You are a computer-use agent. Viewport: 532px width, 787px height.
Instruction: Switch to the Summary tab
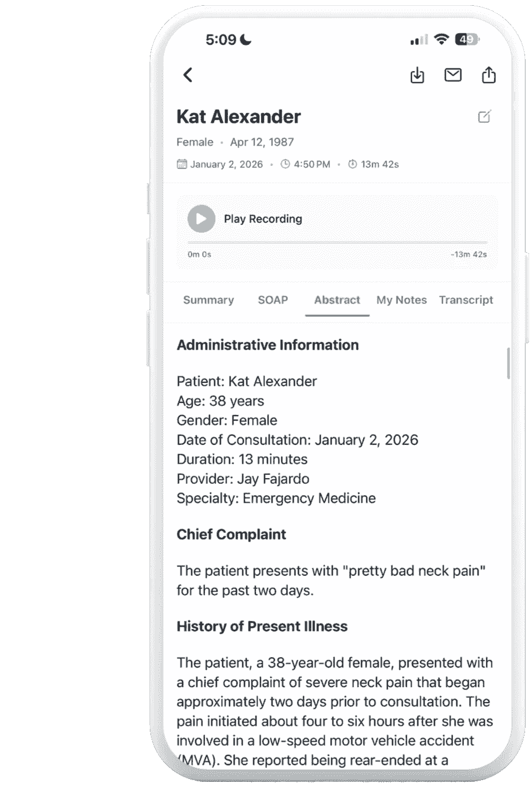(x=208, y=300)
